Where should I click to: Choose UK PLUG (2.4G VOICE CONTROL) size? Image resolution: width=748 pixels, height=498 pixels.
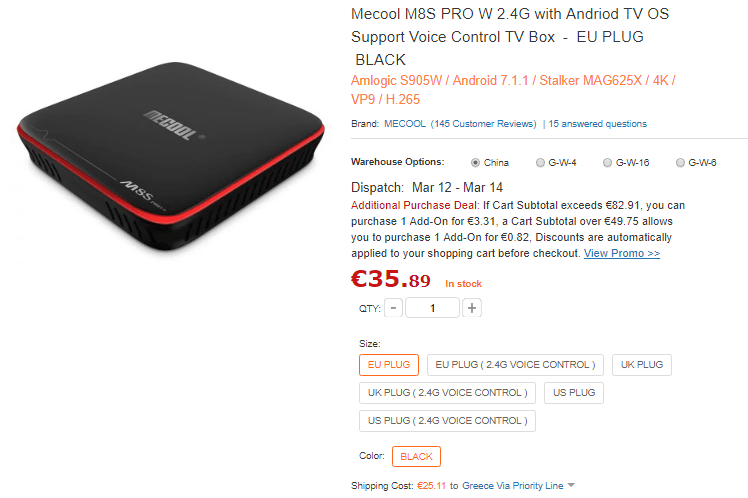[447, 393]
